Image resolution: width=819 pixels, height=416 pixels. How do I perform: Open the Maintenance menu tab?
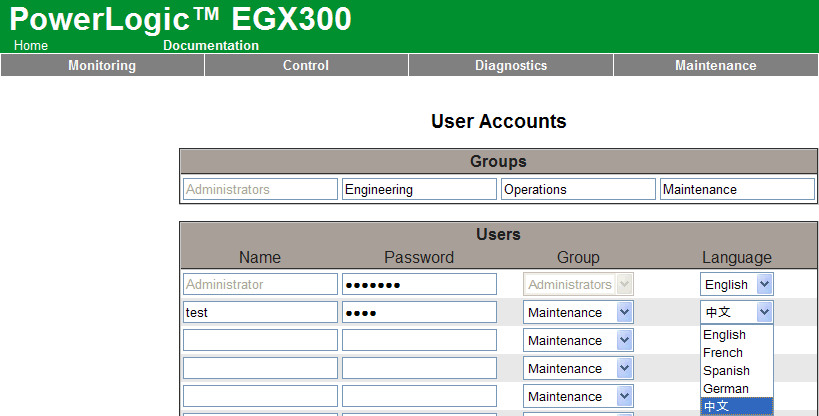(x=716, y=65)
